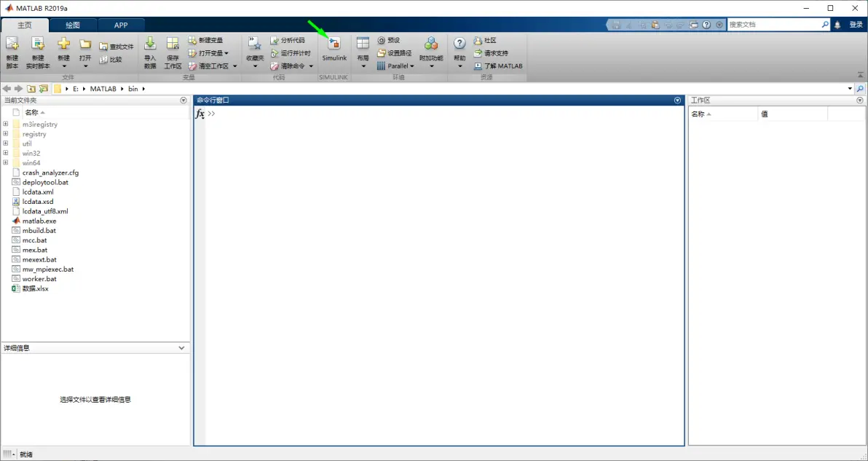Click 登录 to sign in
868x461 pixels.
click(x=856, y=25)
